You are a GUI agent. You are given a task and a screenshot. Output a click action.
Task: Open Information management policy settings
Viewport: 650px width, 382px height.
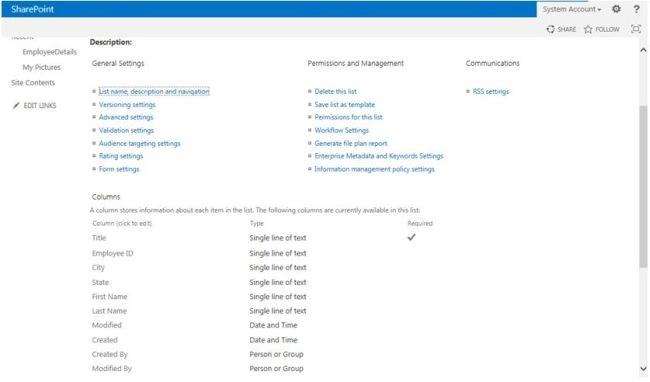374,169
